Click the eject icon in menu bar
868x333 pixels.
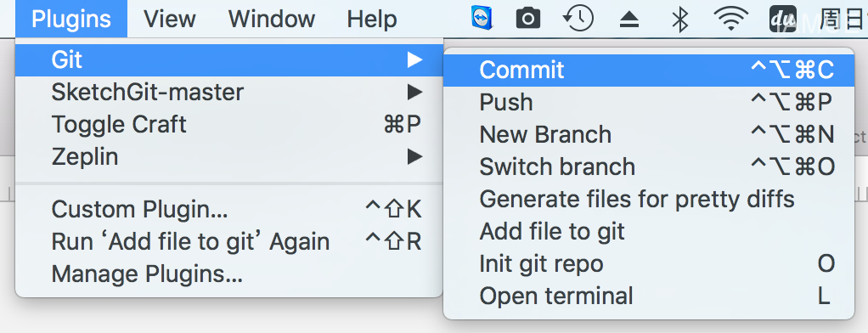[x=628, y=20]
